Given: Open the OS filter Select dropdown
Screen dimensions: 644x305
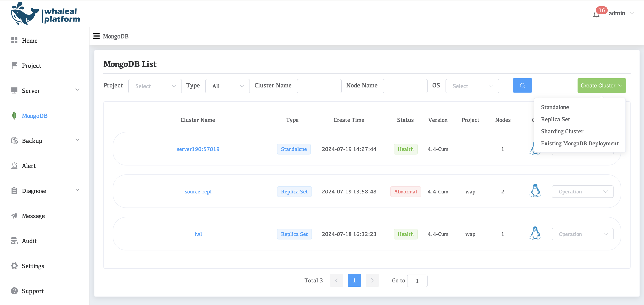Looking at the screenshot, I should pos(472,86).
